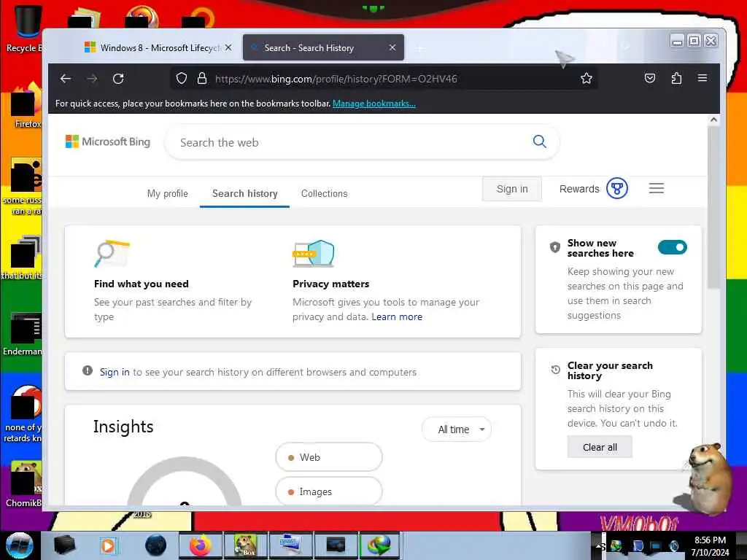
Task: Open the on-screen keyboard taskbar icon
Action: pyautogui.click(x=290, y=545)
